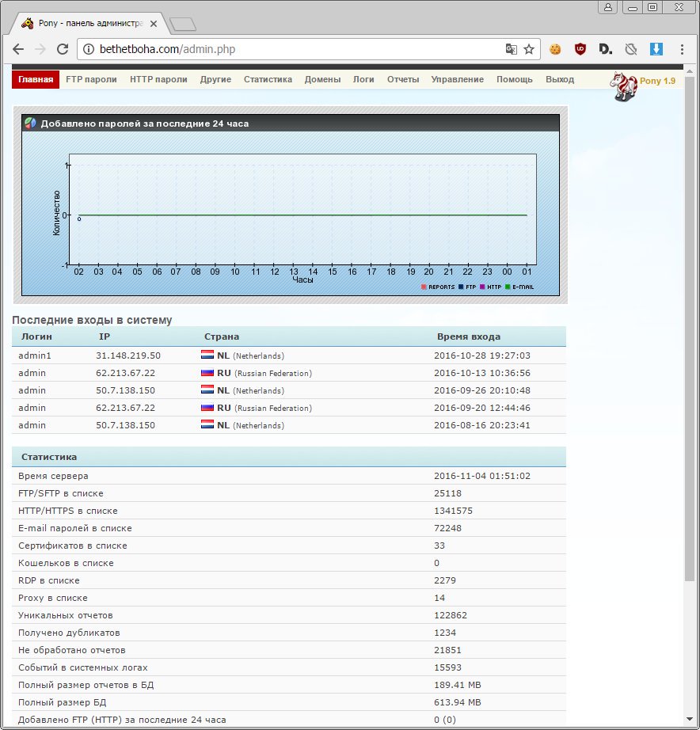Screen dimensions: 700x730
Task: Click the translate page icon
Action: (511, 49)
